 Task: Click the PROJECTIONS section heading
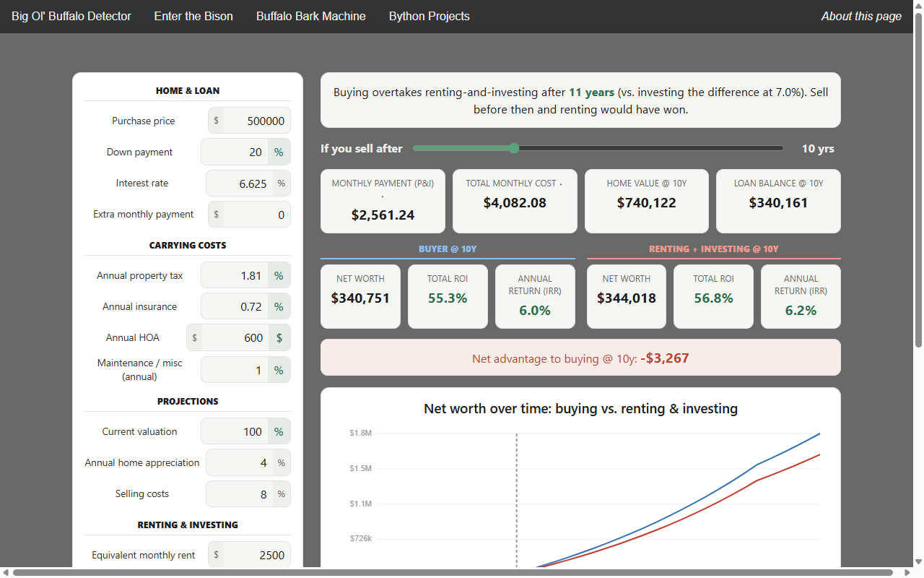click(x=188, y=401)
